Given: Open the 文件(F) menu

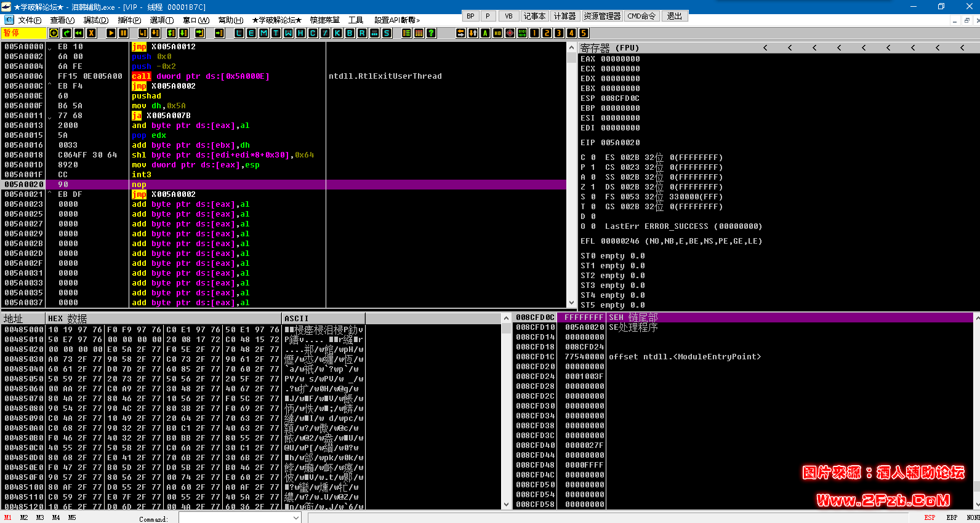Looking at the screenshot, I should (x=30, y=20).
